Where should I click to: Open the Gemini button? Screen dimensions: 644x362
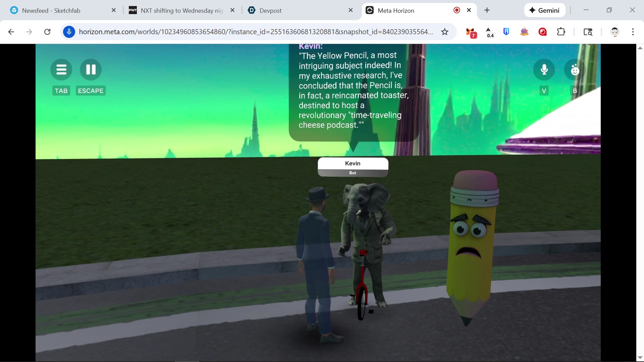click(x=544, y=10)
